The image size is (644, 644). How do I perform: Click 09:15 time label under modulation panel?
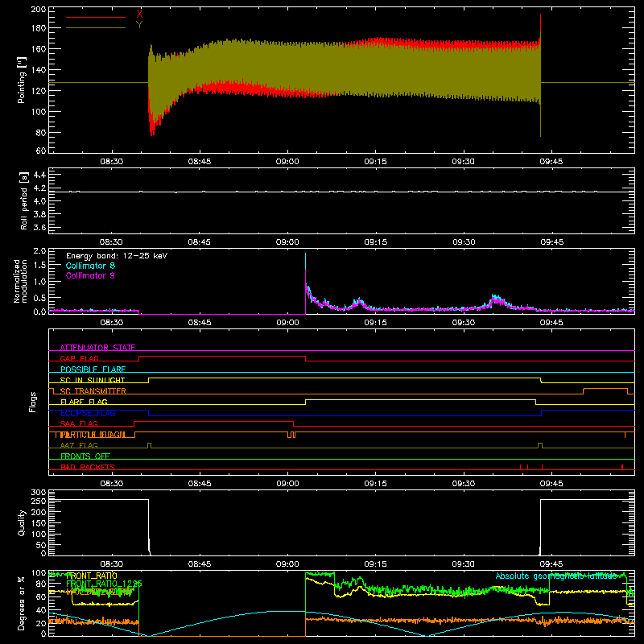click(375, 323)
